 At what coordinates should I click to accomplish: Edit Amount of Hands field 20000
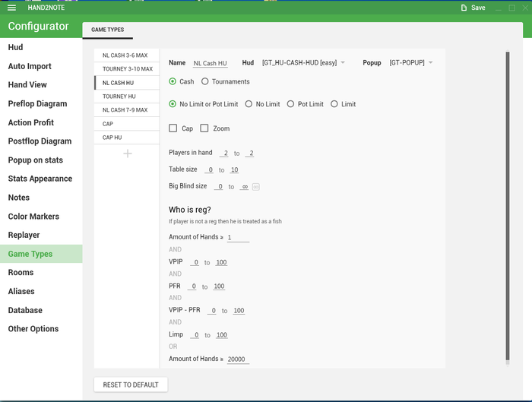238,359
